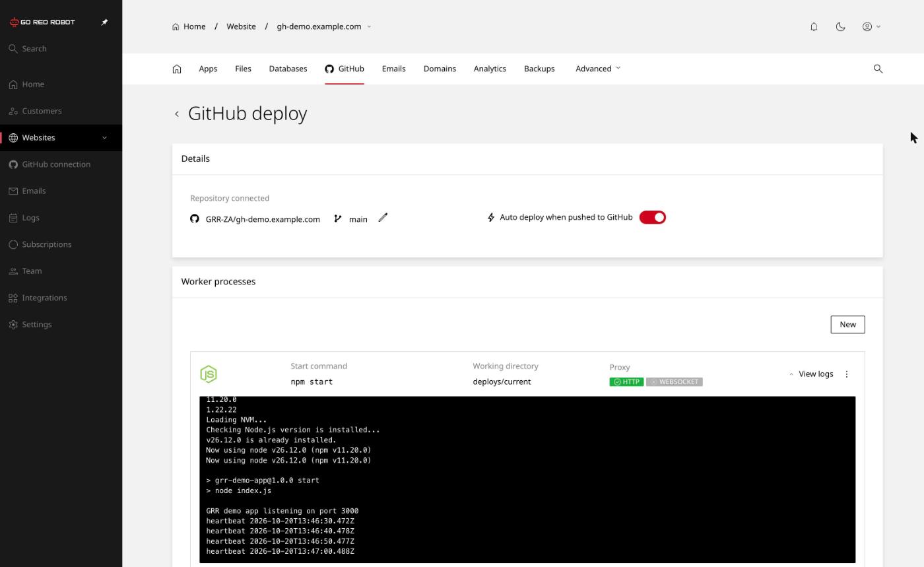
Task: Open Emails in the sidebar
Action: coord(61,191)
